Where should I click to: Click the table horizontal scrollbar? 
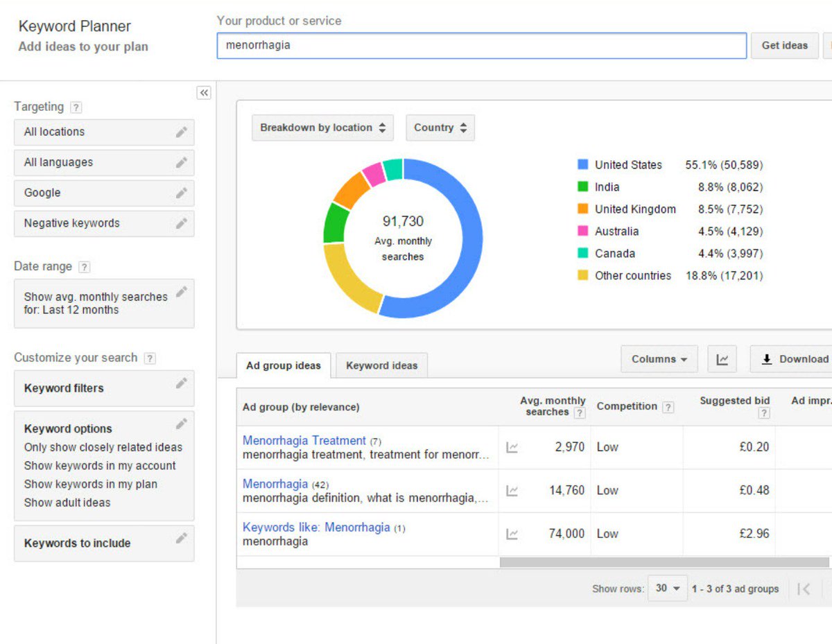pos(664,562)
